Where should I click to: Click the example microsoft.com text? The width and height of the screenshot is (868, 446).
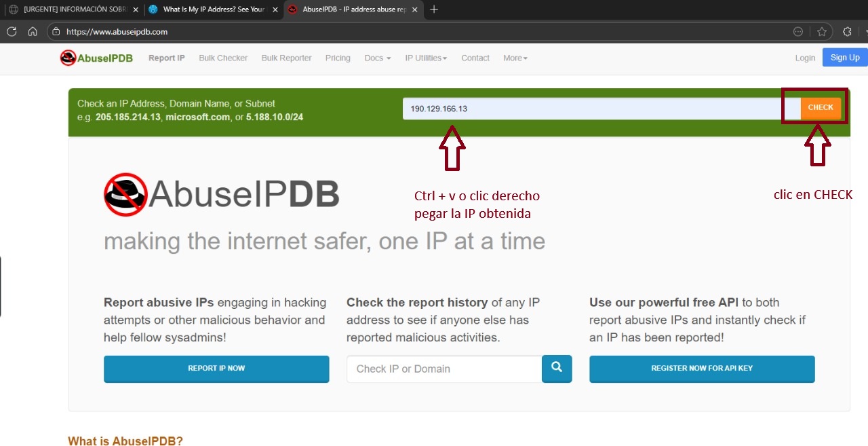[198, 117]
